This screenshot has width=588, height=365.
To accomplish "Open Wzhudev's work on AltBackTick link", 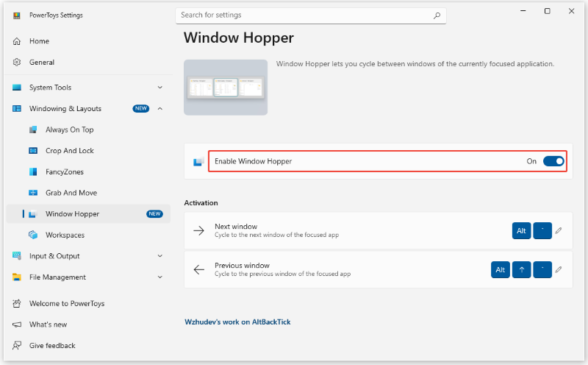I will pyautogui.click(x=237, y=322).
